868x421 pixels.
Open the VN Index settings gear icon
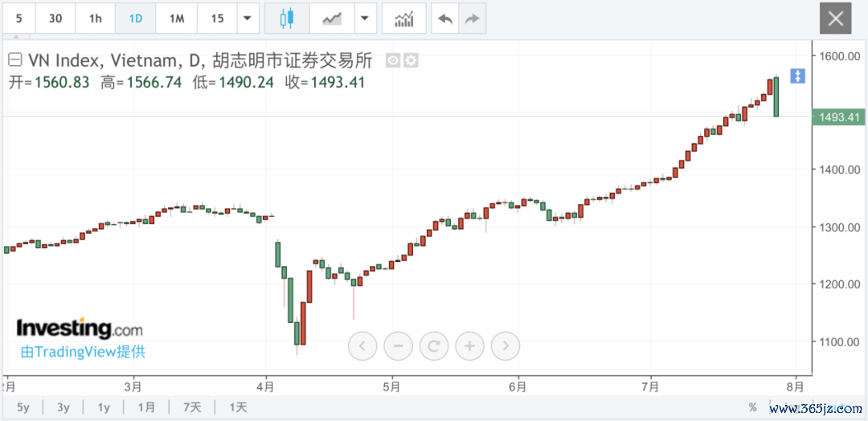[x=411, y=60]
